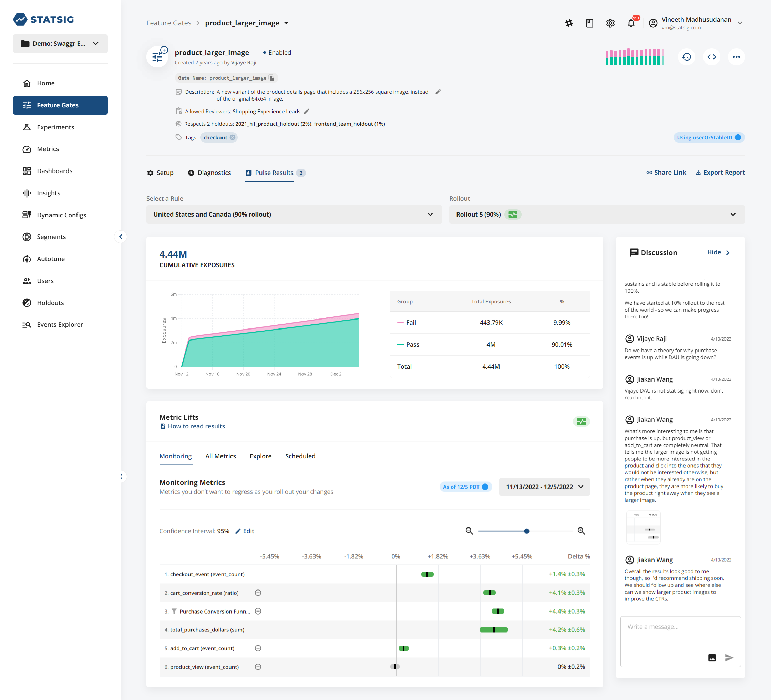The width and height of the screenshot is (771, 700).
Task: Click the history/clock restore icon
Action: pyautogui.click(x=687, y=57)
